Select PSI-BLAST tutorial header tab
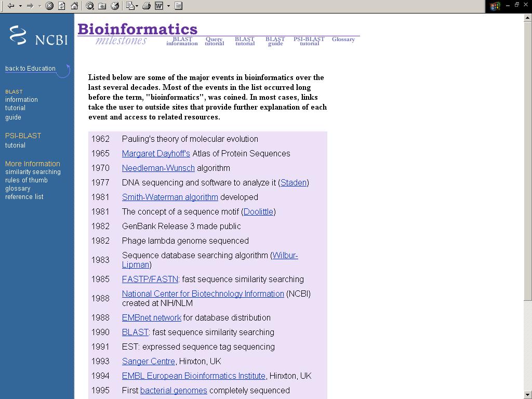The height and width of the screenshot is (399, 532). [x=309, y=41]
